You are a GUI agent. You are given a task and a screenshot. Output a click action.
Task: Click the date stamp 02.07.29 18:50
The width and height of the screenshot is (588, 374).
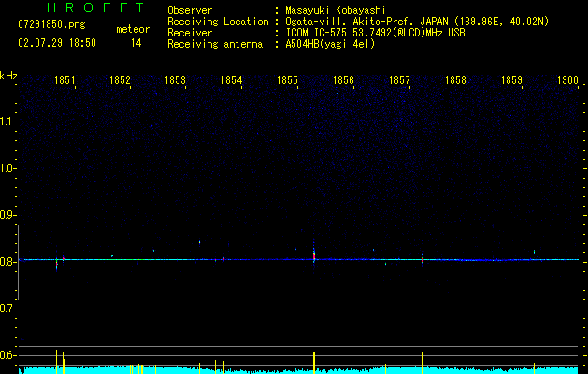coord(57,43)
